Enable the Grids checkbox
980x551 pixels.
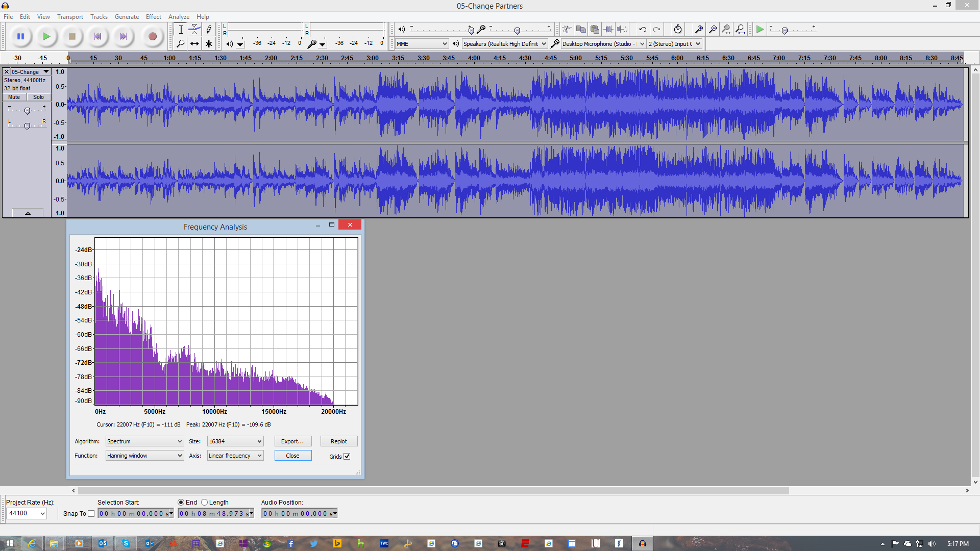point(347,456)
